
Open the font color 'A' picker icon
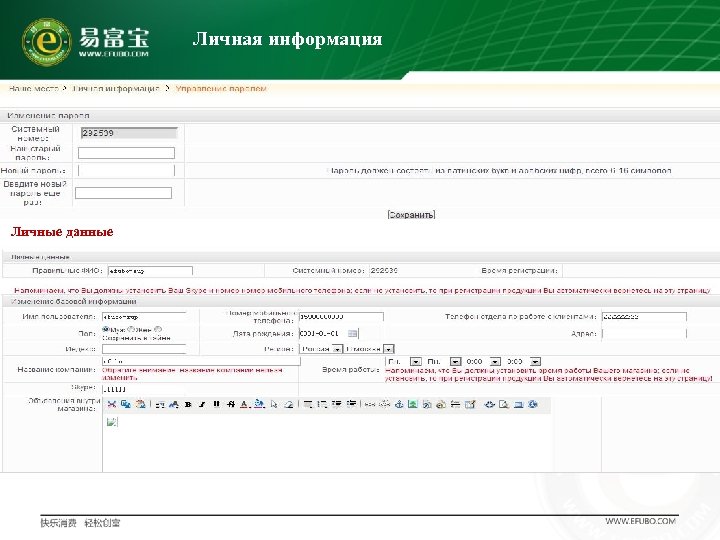click(245, 404)
